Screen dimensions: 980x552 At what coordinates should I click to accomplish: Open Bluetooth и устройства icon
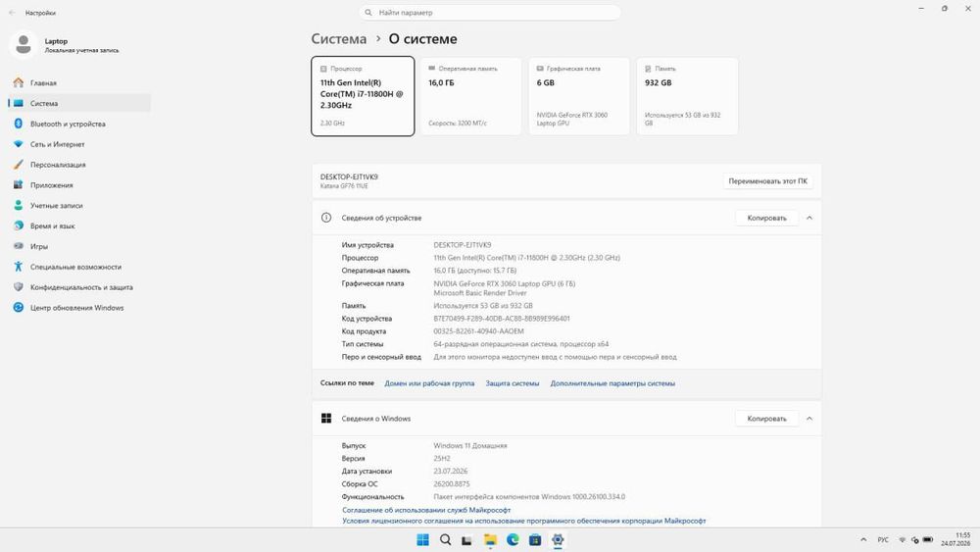click(18, 124)
